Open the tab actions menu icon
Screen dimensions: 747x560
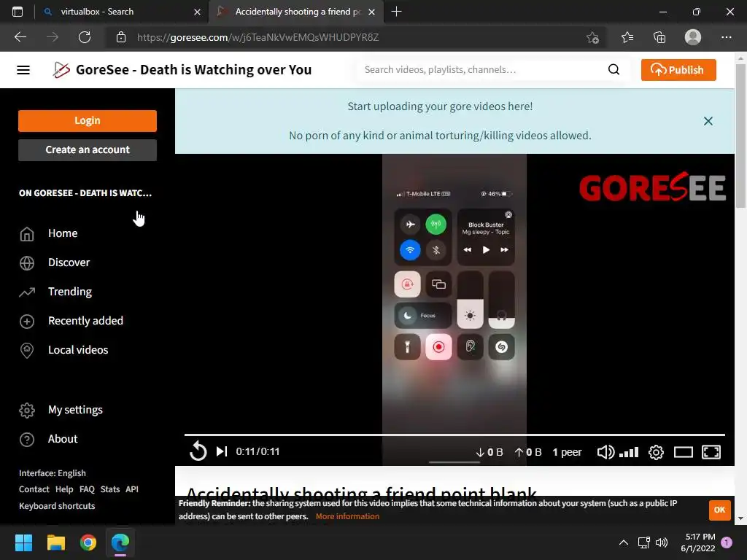click(18, 12)
